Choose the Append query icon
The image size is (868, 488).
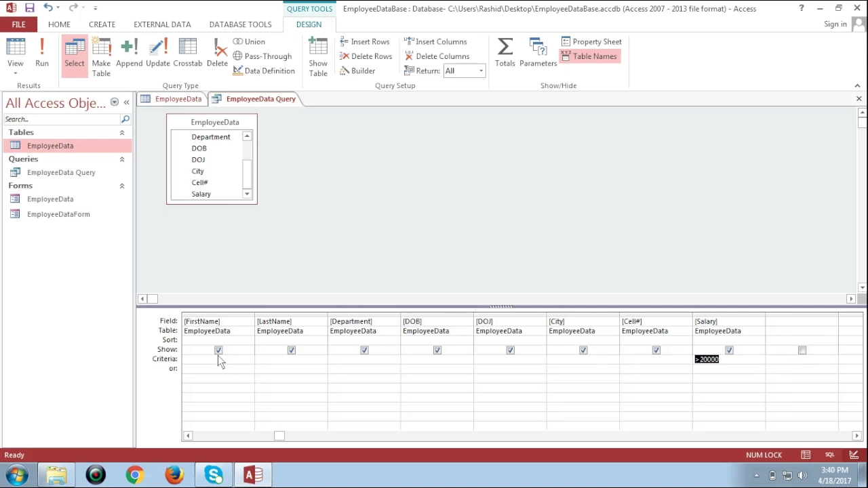tap(129, 54)
